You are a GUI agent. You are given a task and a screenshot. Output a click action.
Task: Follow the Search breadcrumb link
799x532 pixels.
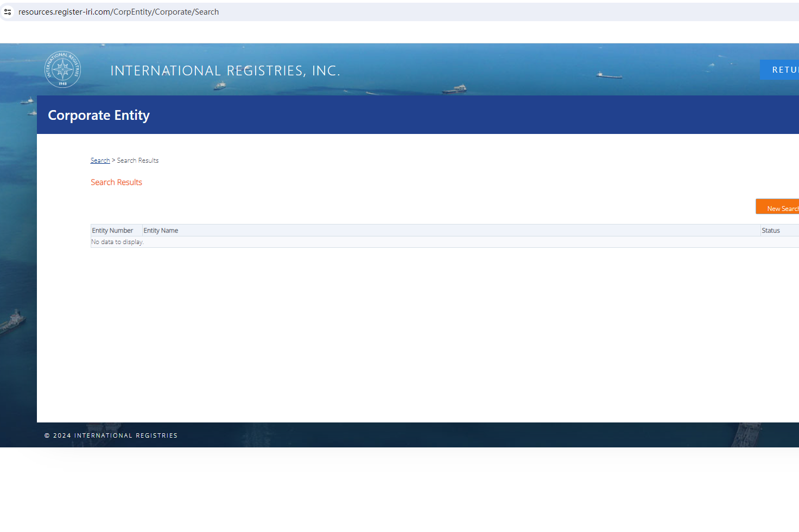100,161
